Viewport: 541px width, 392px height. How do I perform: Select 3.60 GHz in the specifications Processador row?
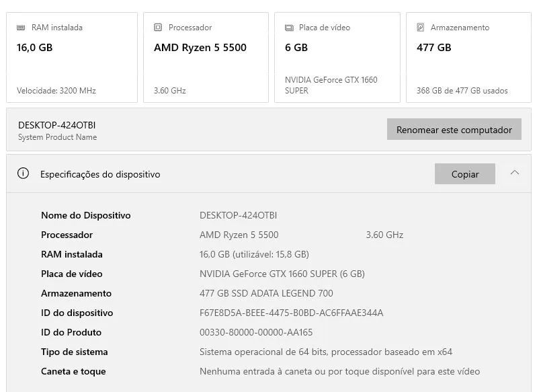click(x=384, y=235)
